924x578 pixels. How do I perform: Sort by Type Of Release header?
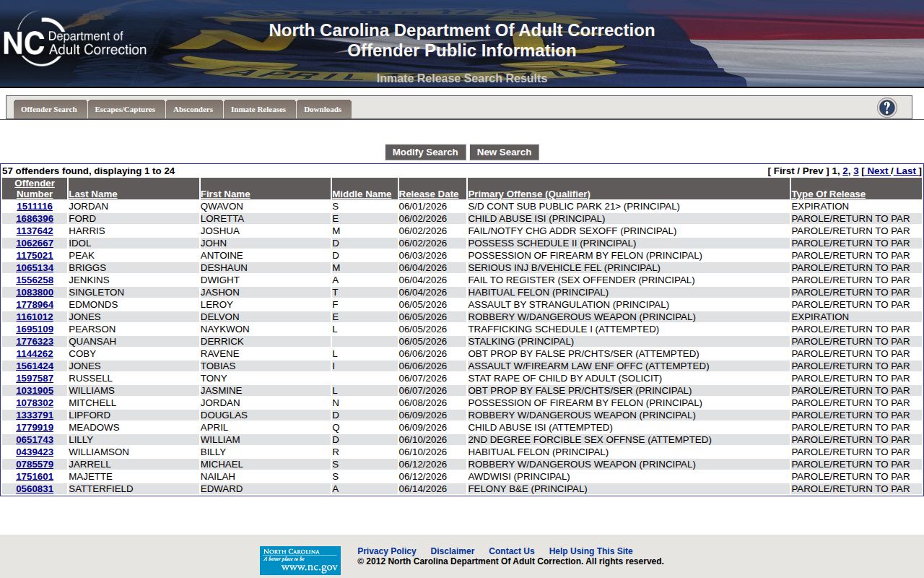828,194
